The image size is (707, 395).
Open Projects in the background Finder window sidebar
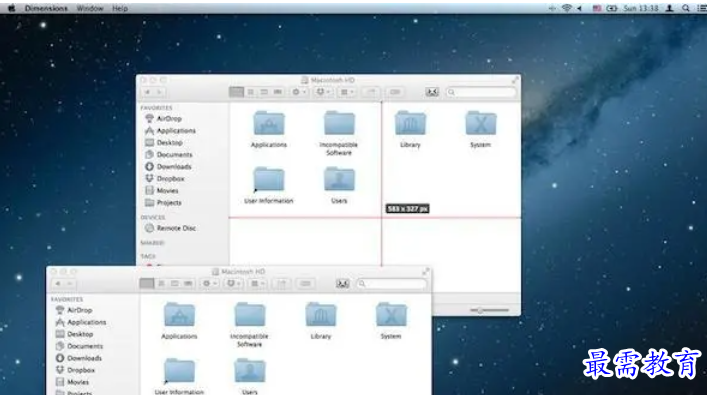click(163, 203)
